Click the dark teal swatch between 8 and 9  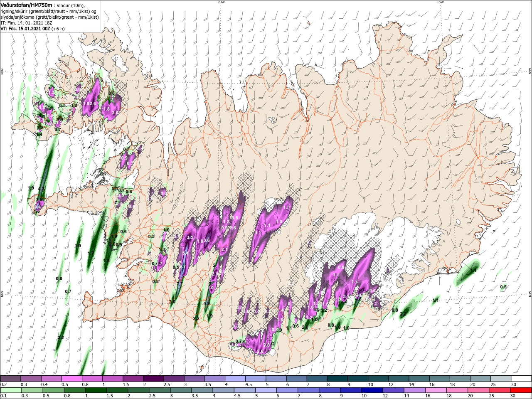point(337,379)
